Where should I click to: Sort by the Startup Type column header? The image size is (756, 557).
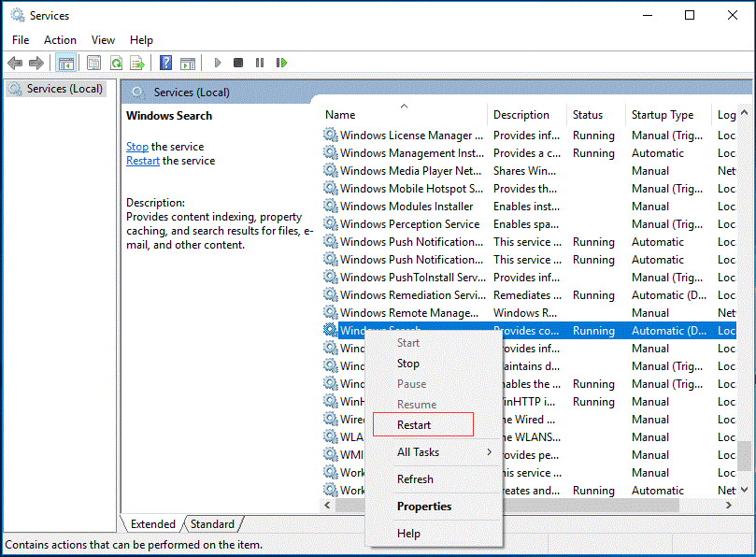[x=662, y=115]
